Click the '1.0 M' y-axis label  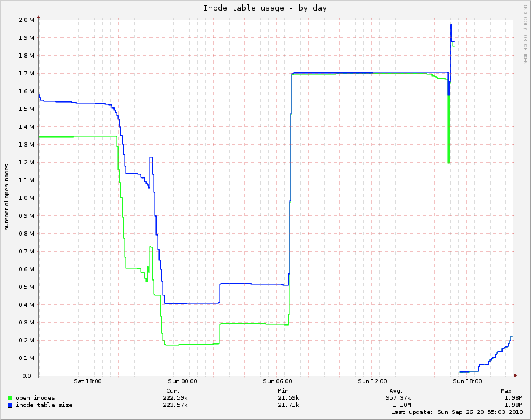(x=27, y=198)
